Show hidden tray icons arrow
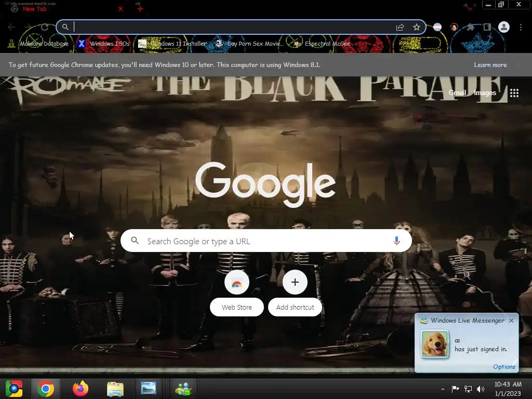 click(x=443, y=389)
